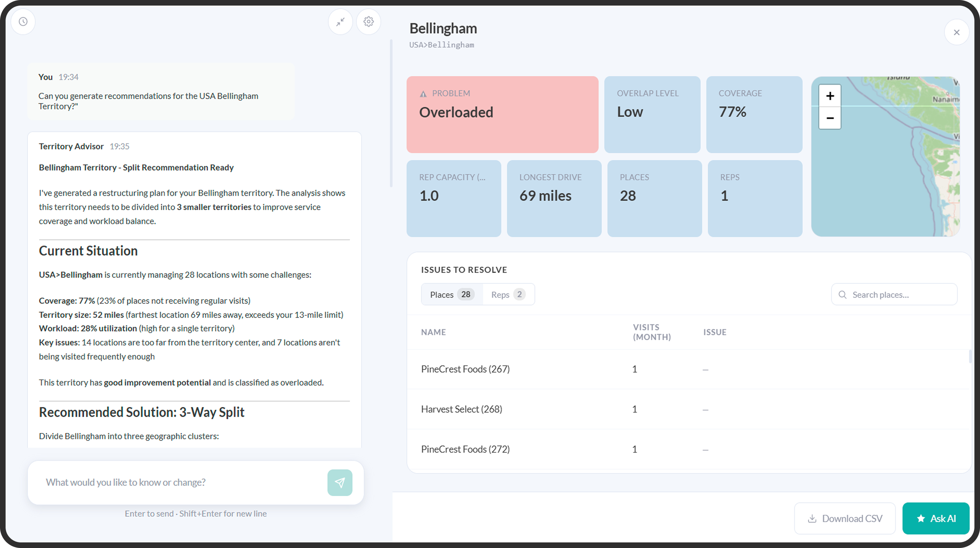Click the Rep Capacity 1.0 card

pyautogui.click(x=453, y=198)
